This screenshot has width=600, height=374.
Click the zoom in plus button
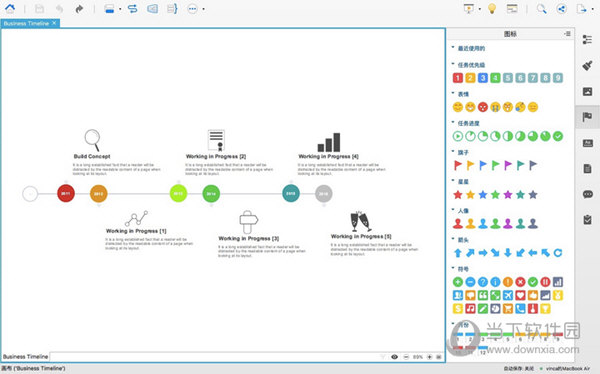[429, 357]
